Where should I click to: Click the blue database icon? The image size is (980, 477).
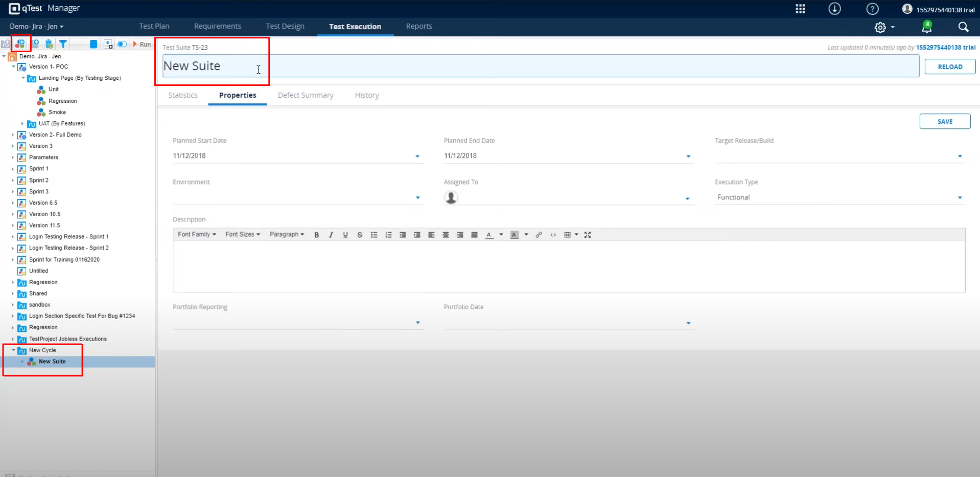pos(94,44)
